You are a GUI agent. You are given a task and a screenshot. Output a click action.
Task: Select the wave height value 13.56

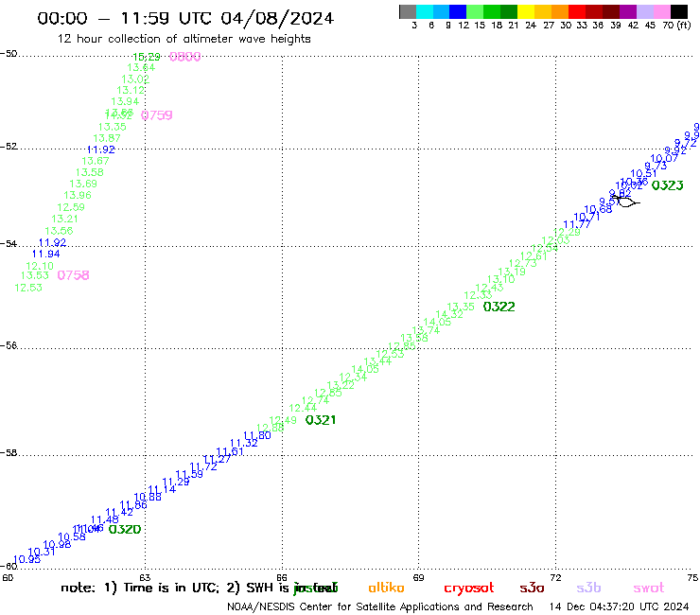59,231
